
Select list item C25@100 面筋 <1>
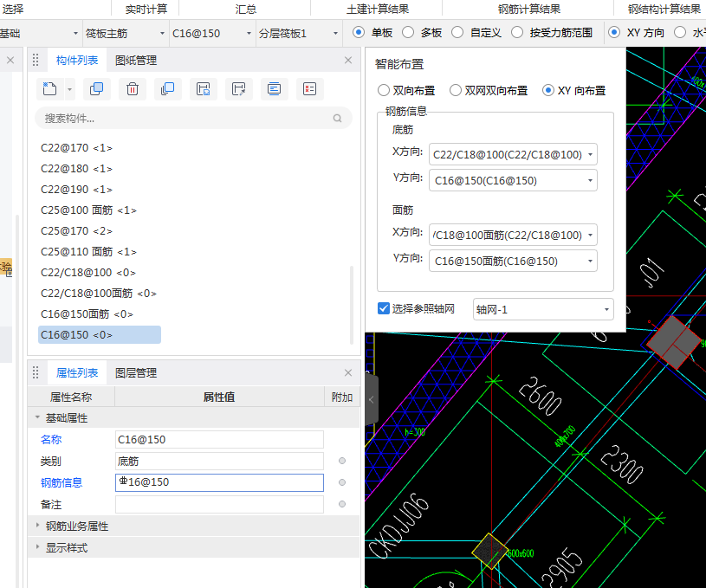tap(88, 210)
